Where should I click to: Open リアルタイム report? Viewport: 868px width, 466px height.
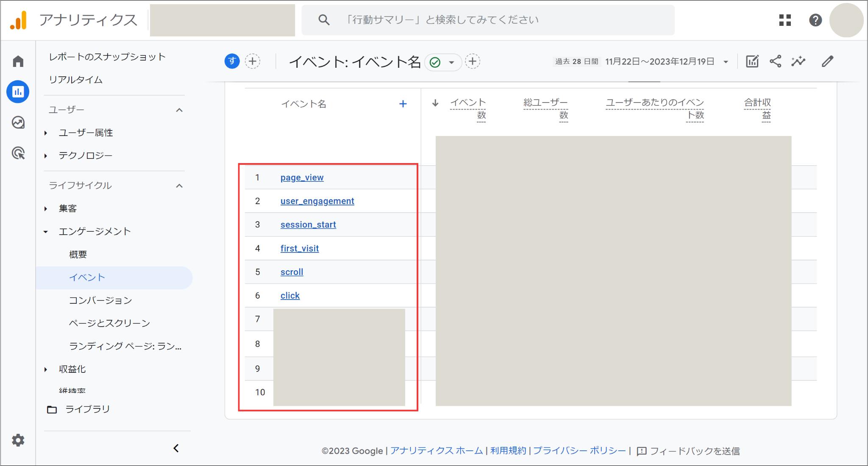click(76, 80)
